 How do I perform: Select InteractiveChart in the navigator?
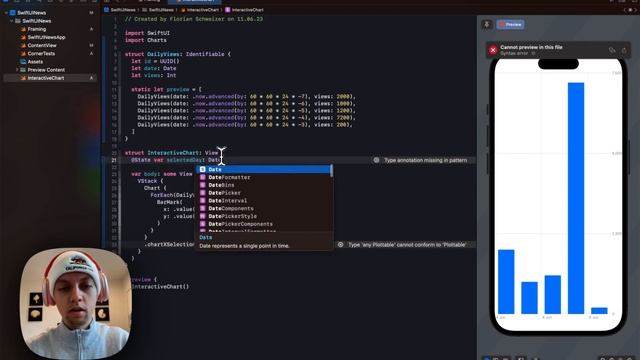(50, 78)
